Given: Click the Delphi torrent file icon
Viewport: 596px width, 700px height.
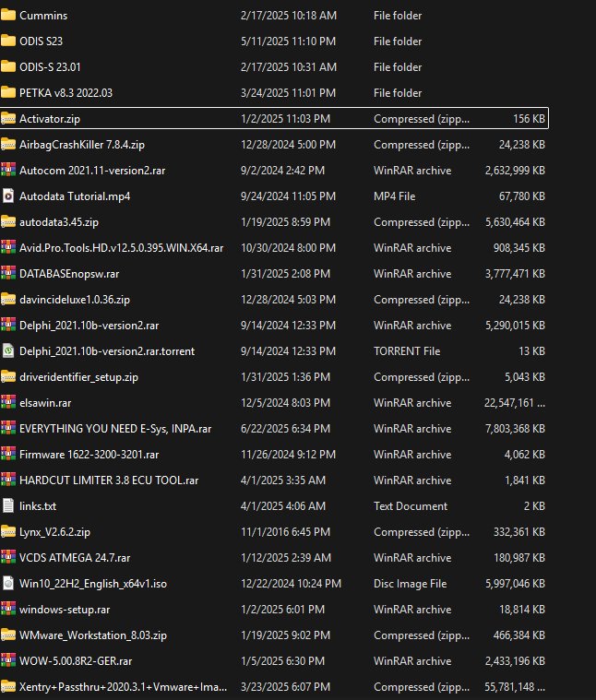Looking at the screenshot, I should 8,350.
